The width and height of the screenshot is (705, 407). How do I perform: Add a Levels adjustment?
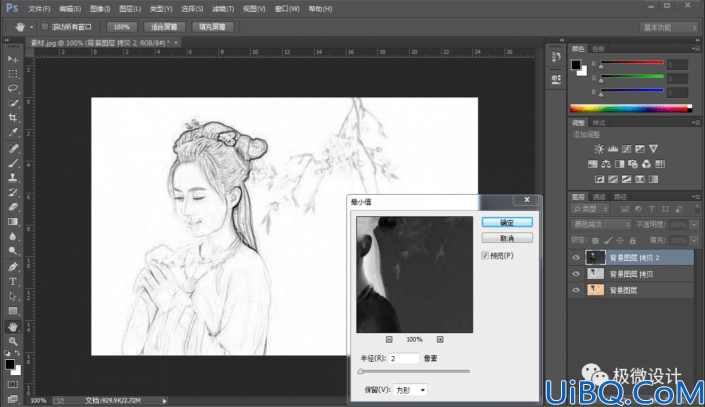pos(613,149)
